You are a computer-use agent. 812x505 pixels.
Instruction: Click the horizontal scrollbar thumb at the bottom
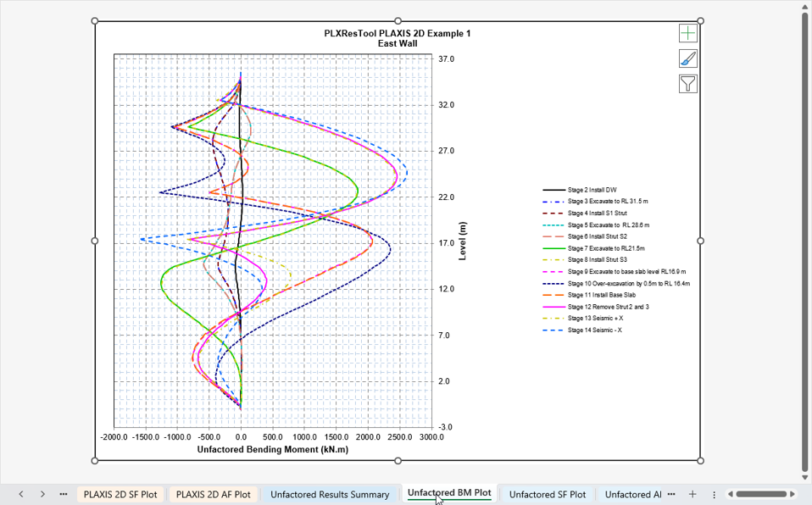(761, 494)
